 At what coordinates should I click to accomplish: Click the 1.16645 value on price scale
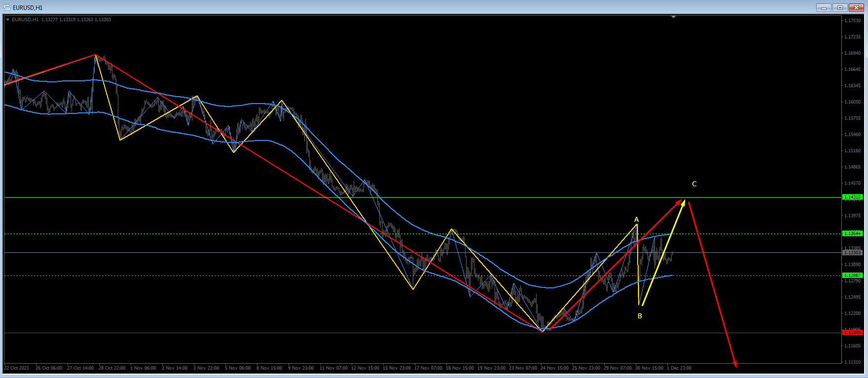click(x=853, y=69)
